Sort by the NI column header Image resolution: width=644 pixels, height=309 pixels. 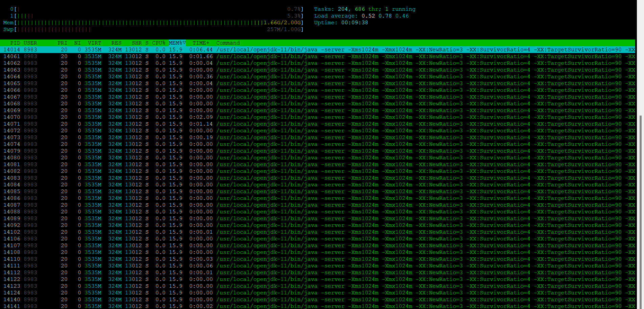pos(78,43)
